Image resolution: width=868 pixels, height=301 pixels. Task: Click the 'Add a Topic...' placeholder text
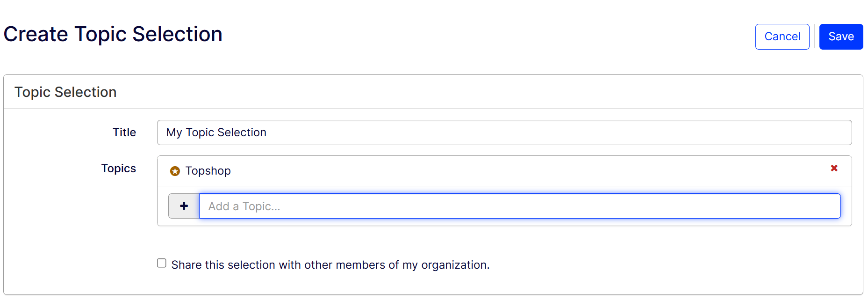point(244,206)
